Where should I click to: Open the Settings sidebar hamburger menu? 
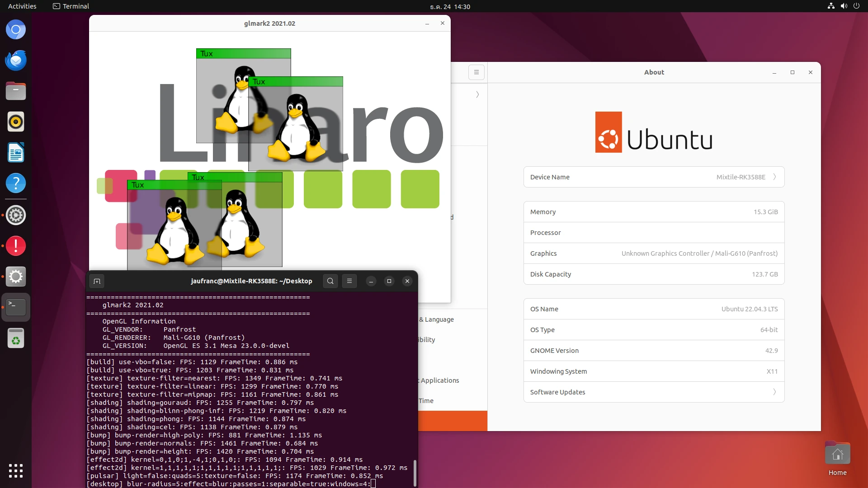[476, 72]
